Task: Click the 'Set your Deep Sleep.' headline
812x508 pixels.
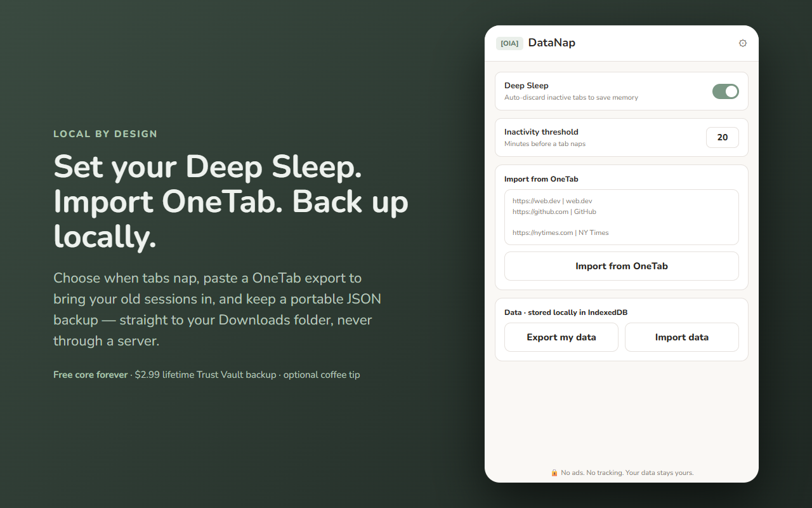Action: [x=208, y=167]
